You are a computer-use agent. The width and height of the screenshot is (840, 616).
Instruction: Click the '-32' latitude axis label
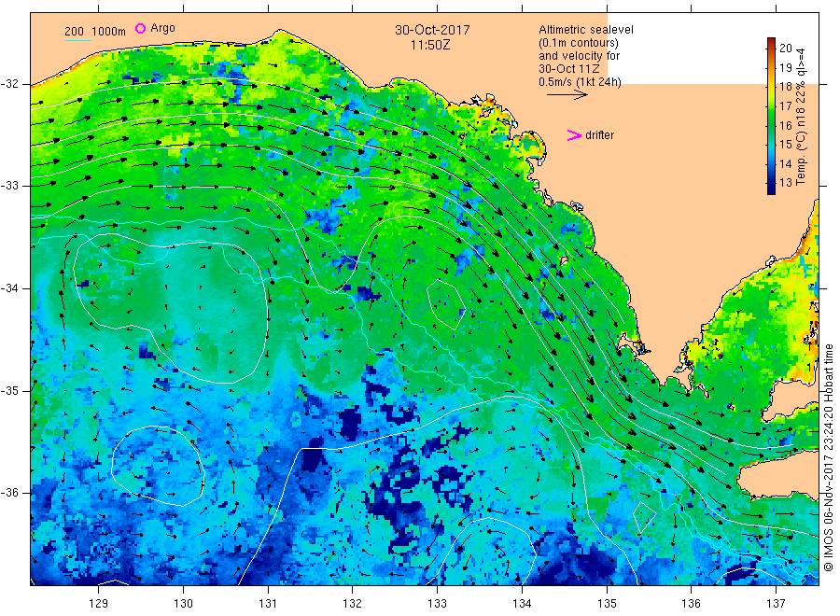pyautogui.click(x=9, y=84)
